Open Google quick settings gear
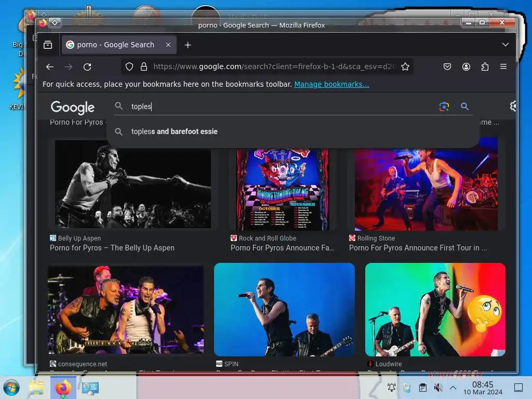 click(513, 106)
